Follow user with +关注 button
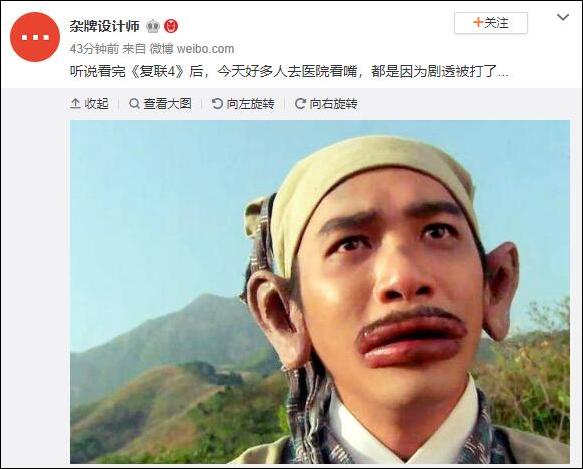 tap(490, 23)
